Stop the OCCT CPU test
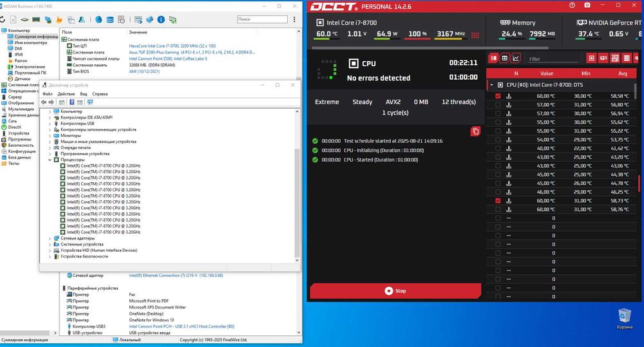 click(395, 291)
